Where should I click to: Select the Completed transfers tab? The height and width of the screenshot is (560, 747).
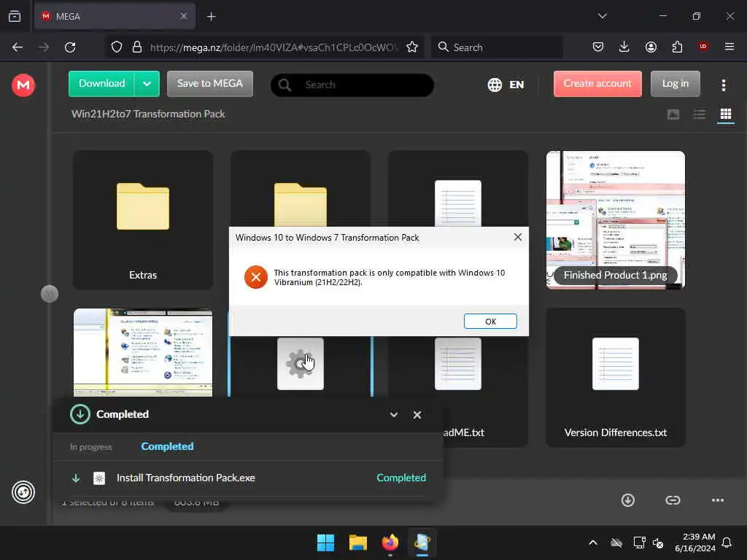click(167, 447)
